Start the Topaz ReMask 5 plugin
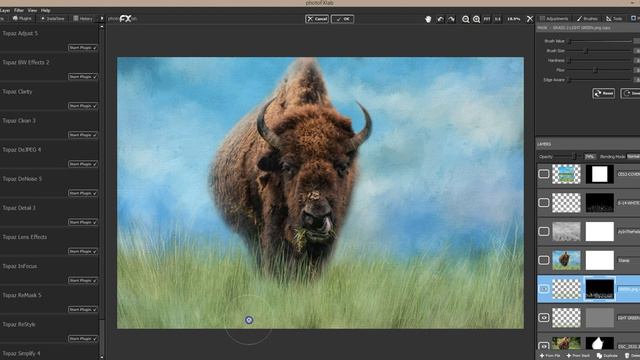The height and width of the screenshot is (360, 640). (83, 309)
